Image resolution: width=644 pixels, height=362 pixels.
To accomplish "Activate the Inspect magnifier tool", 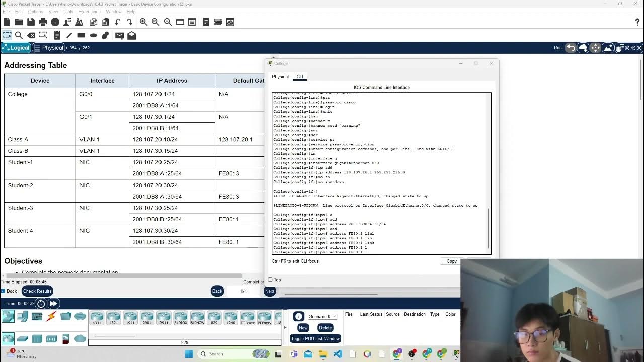I will coord(19,35).
